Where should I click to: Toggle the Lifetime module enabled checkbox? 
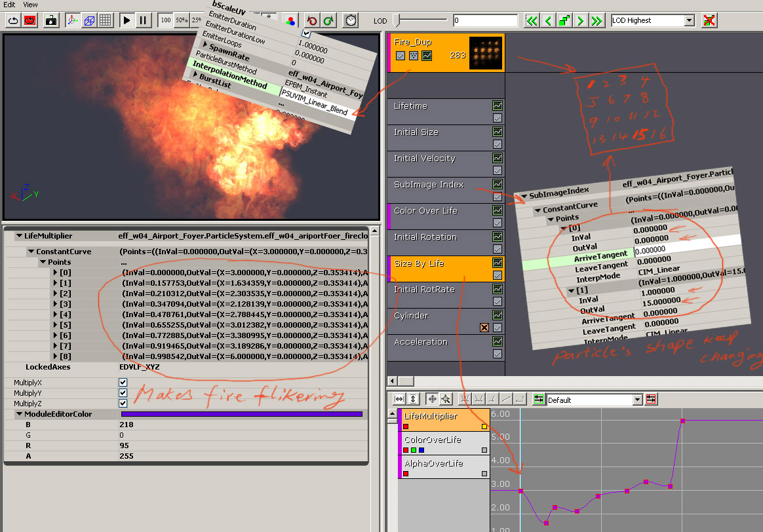pyautogui.click(x=498, y=118)
